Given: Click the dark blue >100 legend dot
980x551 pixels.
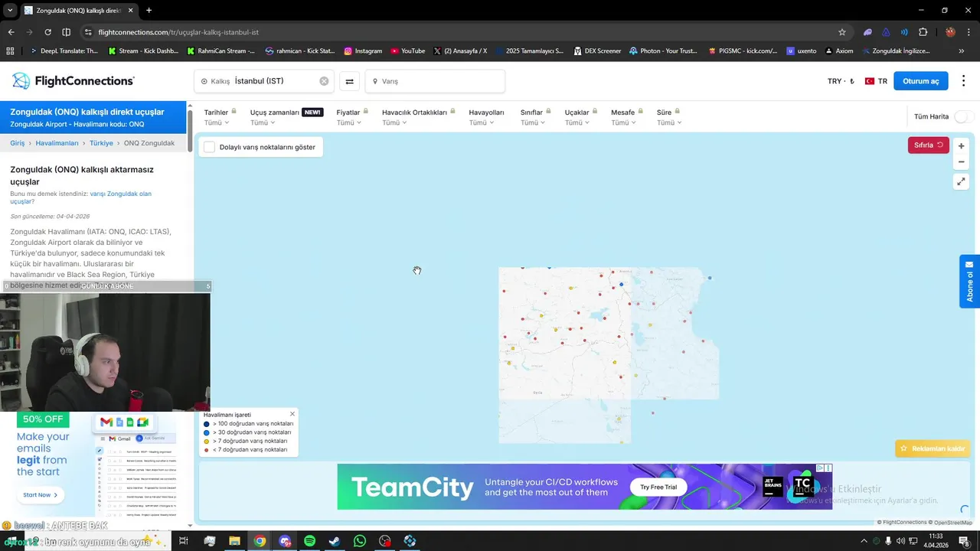Looking at the screenshot, I should [x=207, y=424].
